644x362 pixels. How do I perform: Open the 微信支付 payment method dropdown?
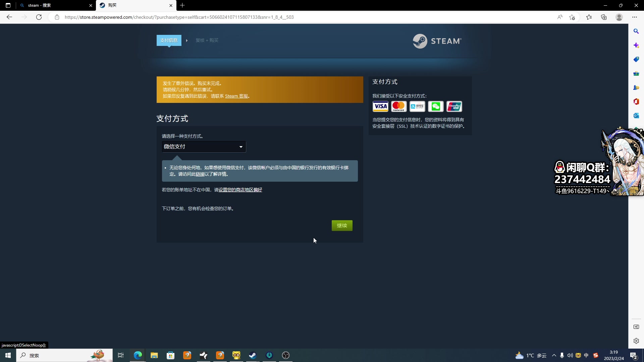pyautogui.click(x=204, y=147)
